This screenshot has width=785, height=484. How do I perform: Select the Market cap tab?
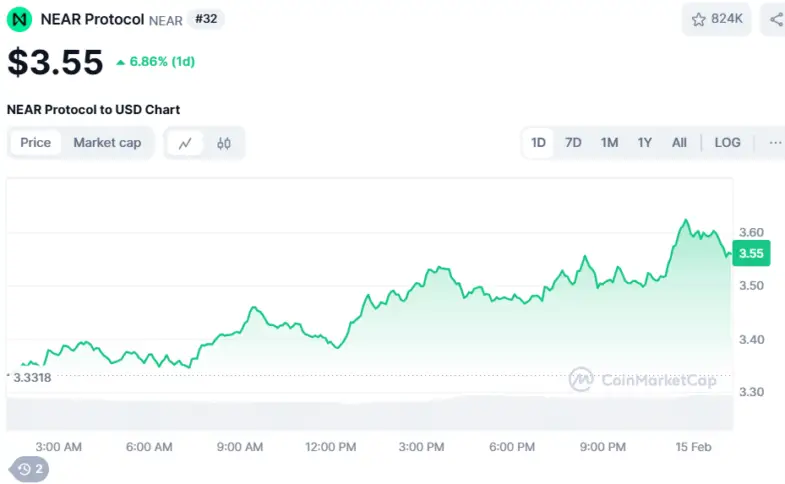pos(107,143)
